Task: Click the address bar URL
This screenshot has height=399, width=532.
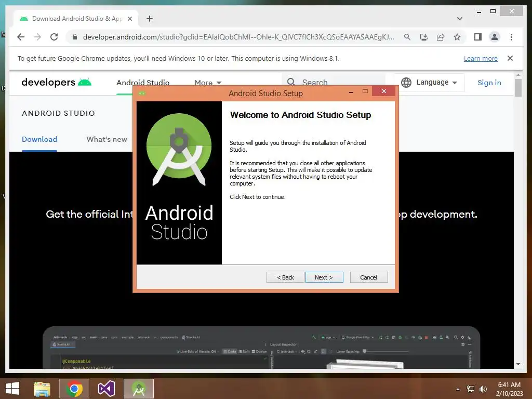Action: pyautogui.click(x=238, y=37)
